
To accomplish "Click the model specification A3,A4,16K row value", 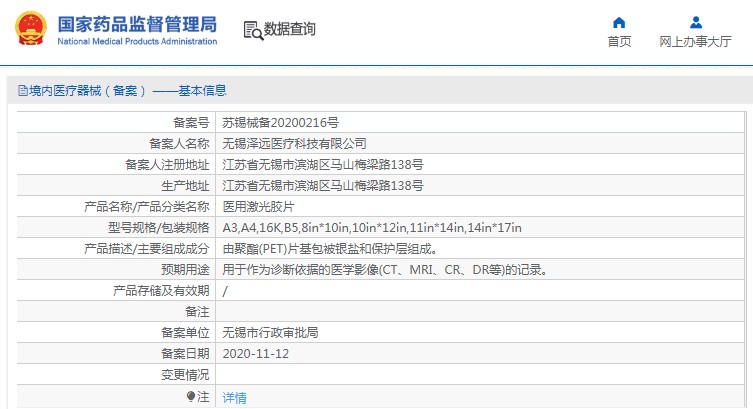I will click(x=372, y=228).
